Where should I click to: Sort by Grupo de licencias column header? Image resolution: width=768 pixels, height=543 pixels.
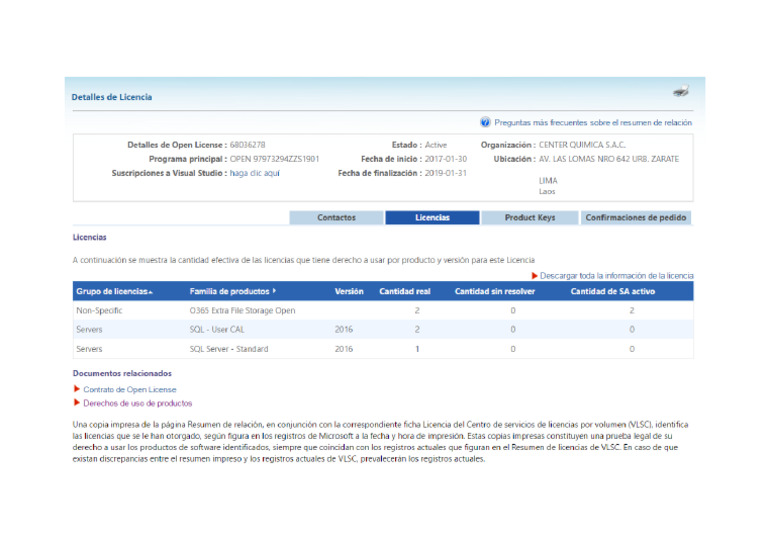point(114,291)
